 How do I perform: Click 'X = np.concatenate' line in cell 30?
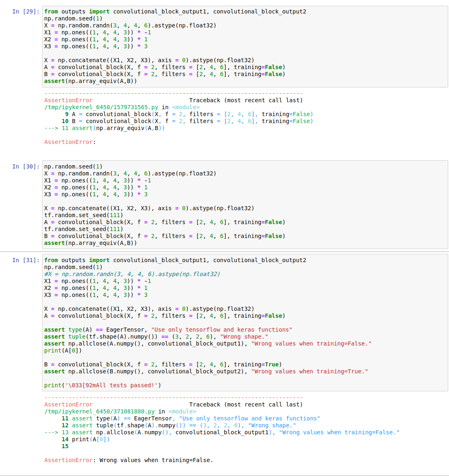click(149, 208)
